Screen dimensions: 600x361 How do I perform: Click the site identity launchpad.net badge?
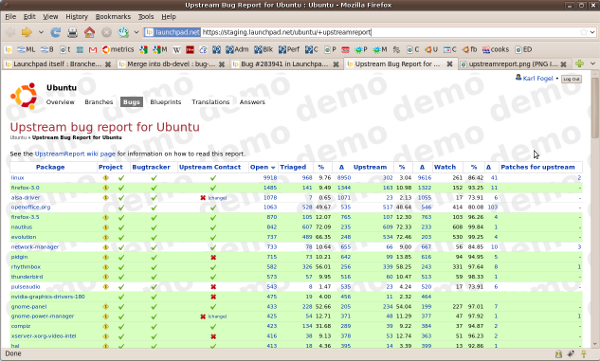[x=173, y=32]
